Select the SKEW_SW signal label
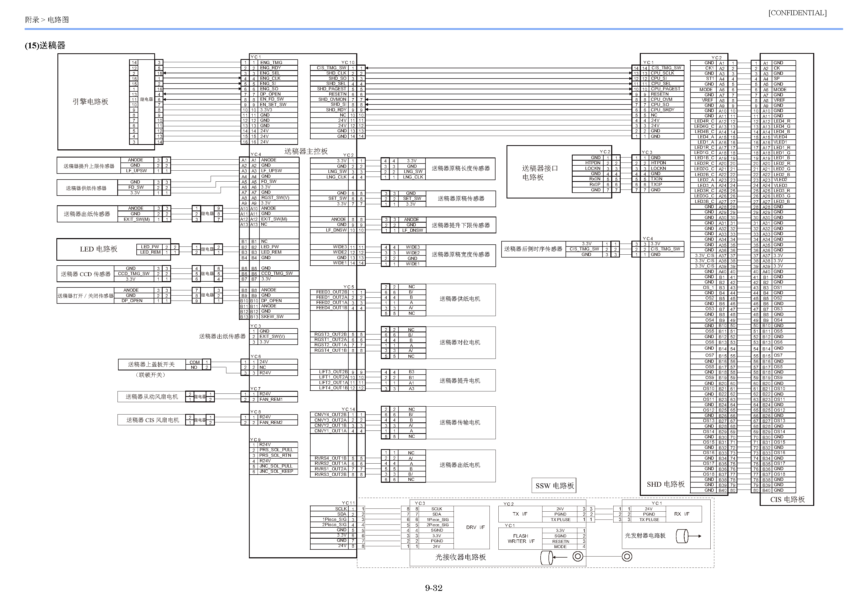The height and width of the screenshot is (614, 868). [x=272, y=317]
